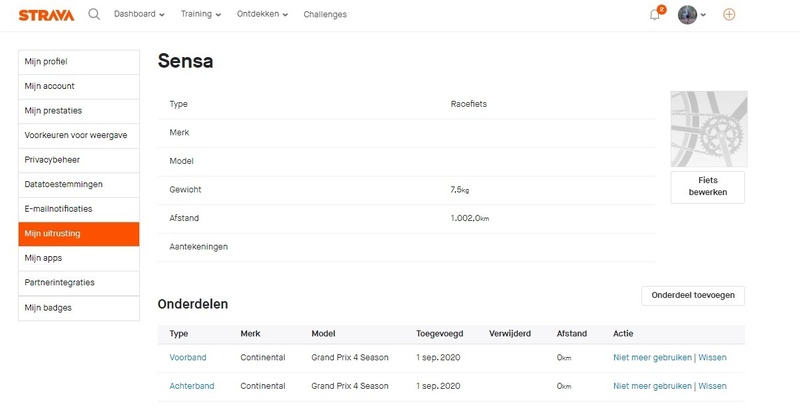Viewport: 800px width, 420px height.
Task: Open the notifications bell
Action: tap(655, 15)
